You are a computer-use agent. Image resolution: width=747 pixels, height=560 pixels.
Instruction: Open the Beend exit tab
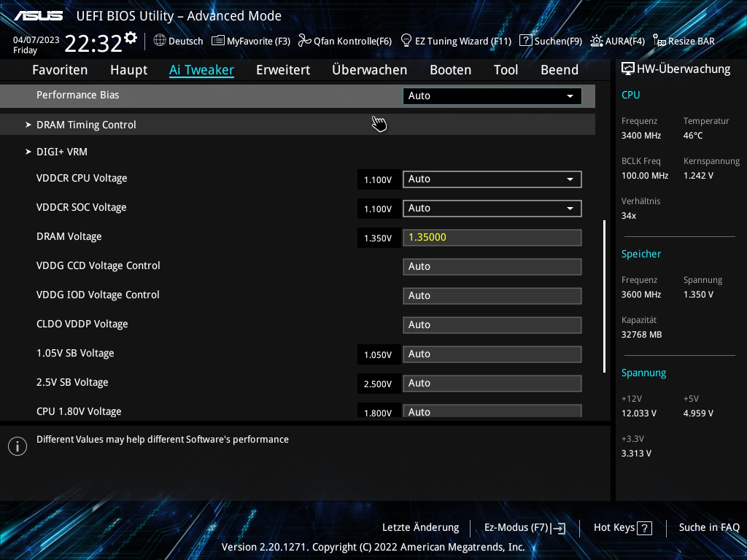[x=560, y=70]
